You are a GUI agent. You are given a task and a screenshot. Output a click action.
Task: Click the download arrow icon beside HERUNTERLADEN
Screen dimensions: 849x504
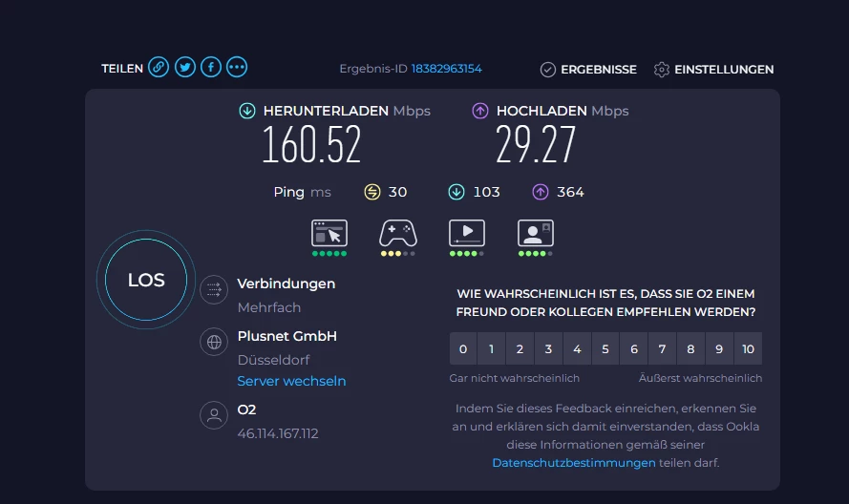tap(247, 111)
